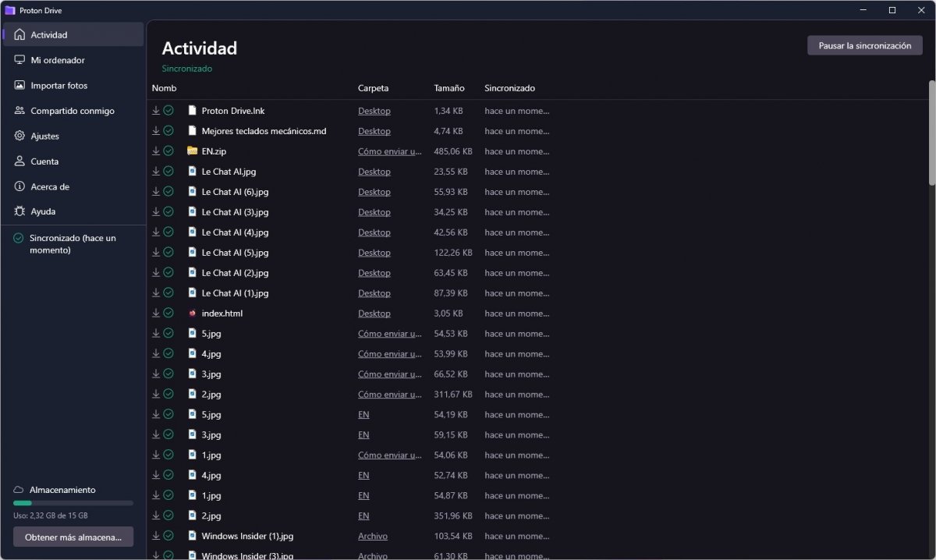Click the Importar fotos image icon
Image resolution: width=936 pixels, height=560 pixels.
pos(19,86)
